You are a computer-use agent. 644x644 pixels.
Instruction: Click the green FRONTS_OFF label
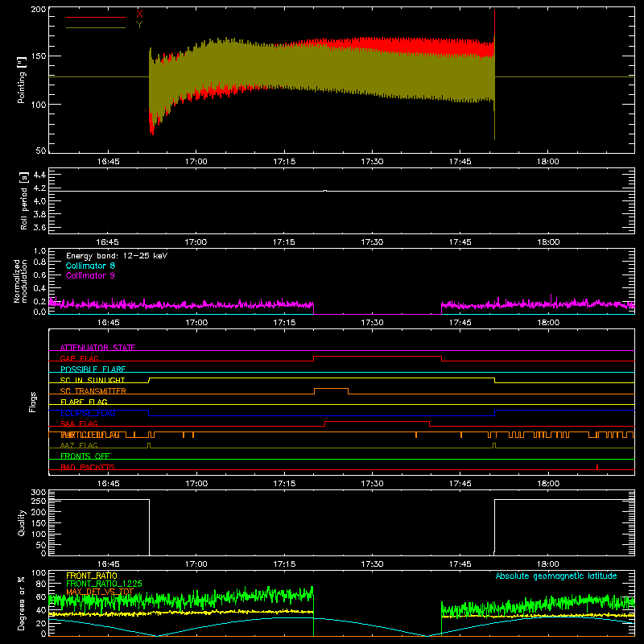pos(85,456)
